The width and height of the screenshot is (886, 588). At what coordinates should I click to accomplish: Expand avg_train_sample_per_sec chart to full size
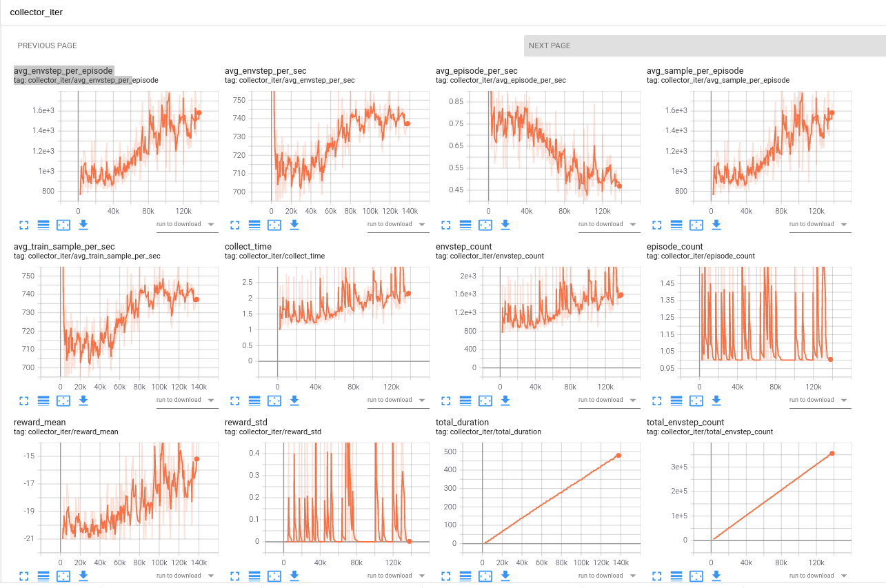coord(23,401)
